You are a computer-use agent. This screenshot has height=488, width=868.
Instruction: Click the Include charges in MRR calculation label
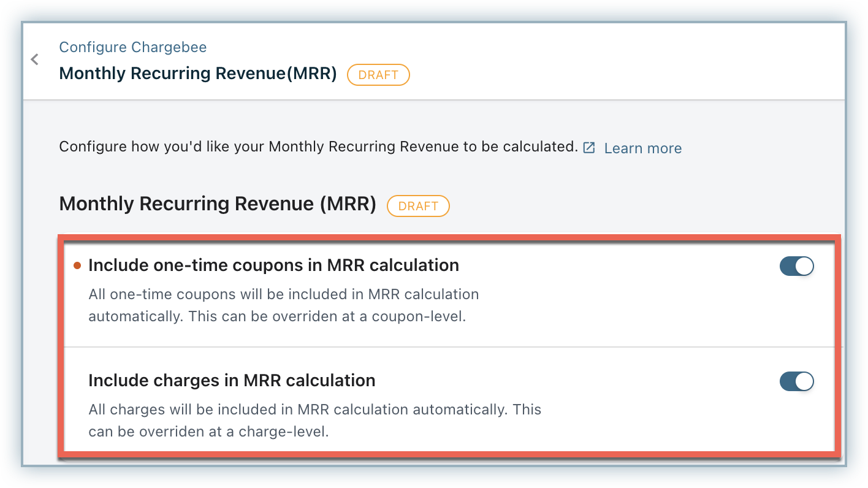[x=232, y=380]
